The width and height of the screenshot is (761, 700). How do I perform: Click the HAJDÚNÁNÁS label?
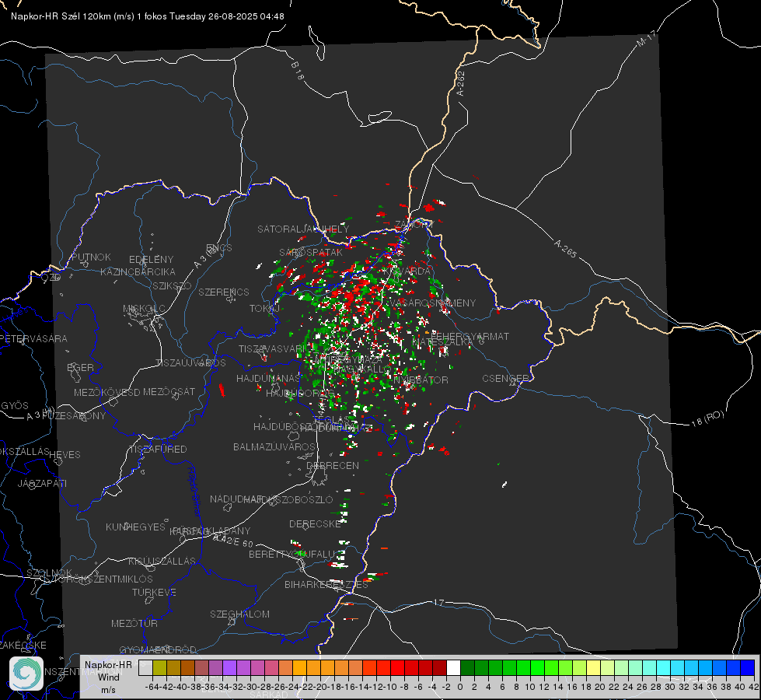point(268,378)
